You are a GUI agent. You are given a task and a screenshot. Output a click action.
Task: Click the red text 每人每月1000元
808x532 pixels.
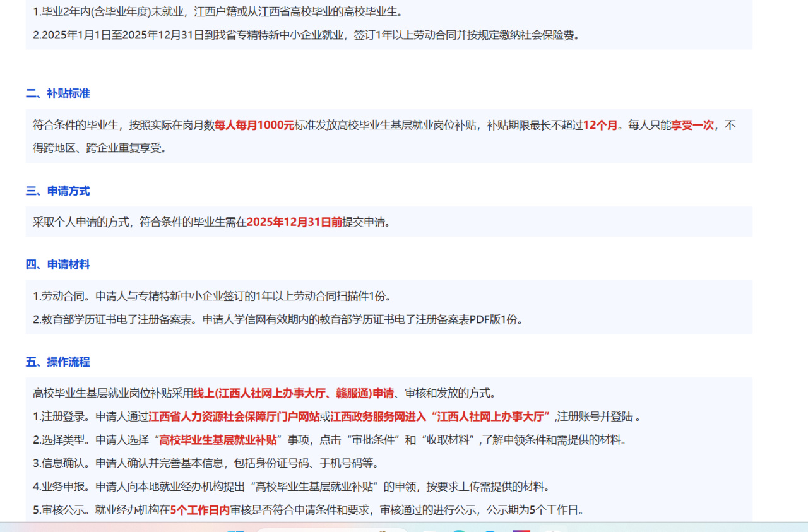[x=254, y=125]
